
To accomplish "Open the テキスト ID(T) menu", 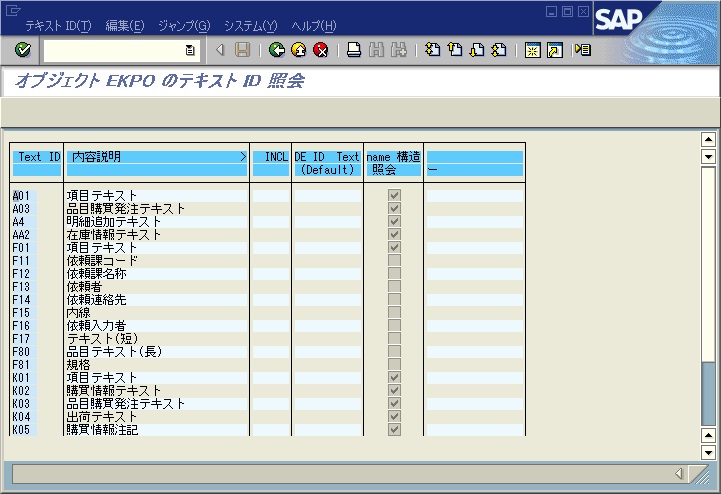I will [58, 25].
